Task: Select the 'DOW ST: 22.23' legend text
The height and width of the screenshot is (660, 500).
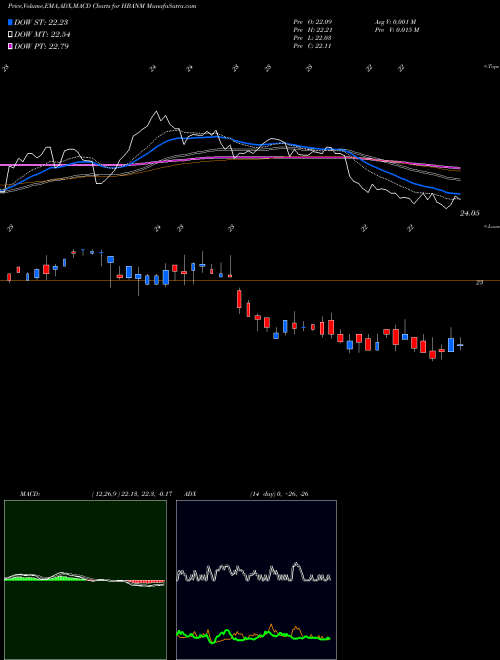Action: click(x=41, y=22)
